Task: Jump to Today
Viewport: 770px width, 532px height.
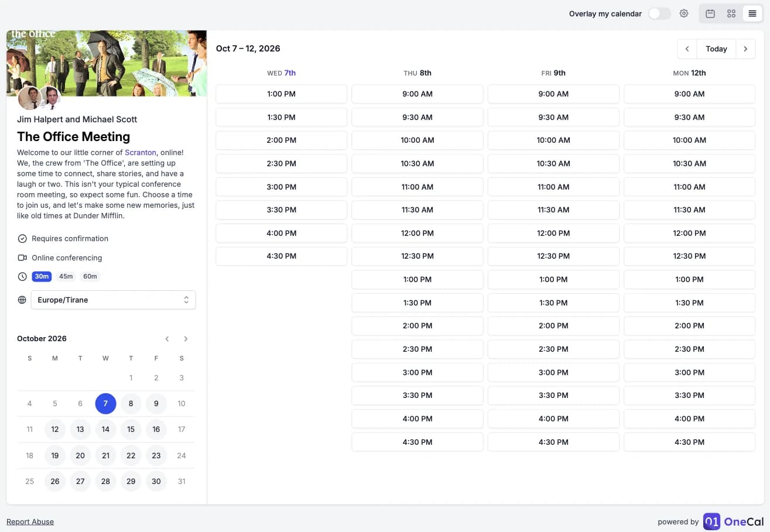Action: [716, 49]
